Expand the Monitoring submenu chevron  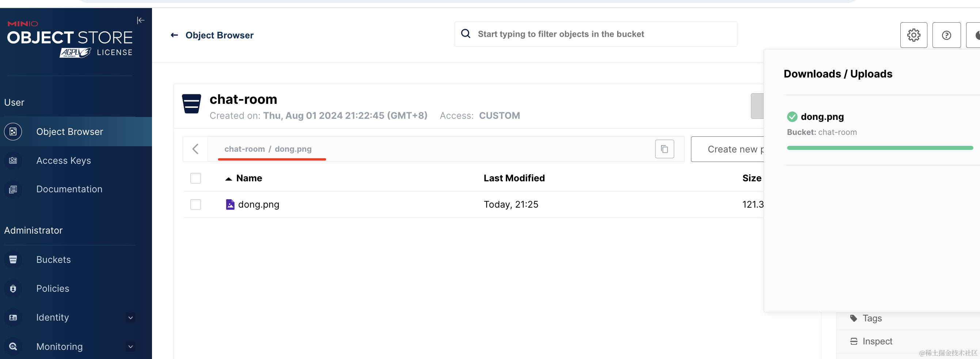130,347
